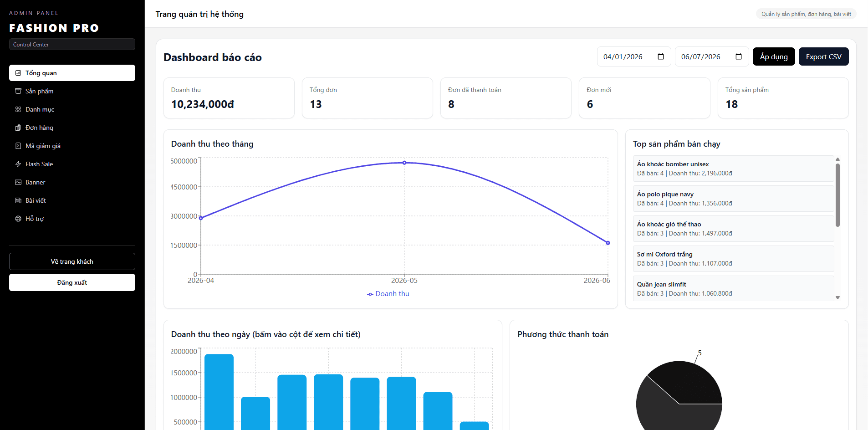Go to Bài viết section
The width and height of the screenshot is (868, 430).
[x=72, y=200]
